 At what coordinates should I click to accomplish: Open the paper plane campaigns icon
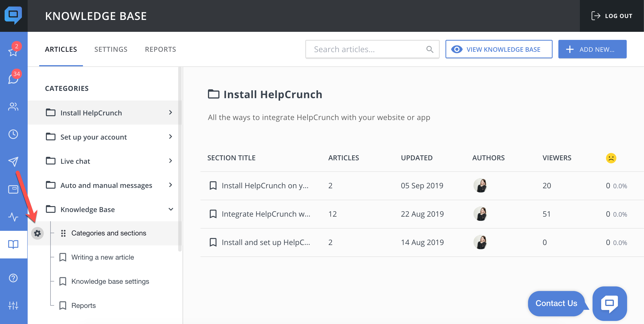pos(13,162)
